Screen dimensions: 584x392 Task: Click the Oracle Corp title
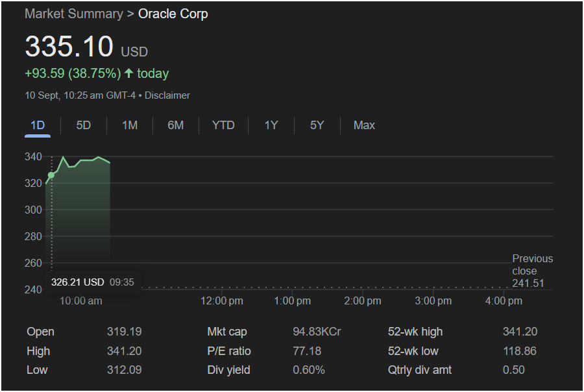click(x=173, y=14)
